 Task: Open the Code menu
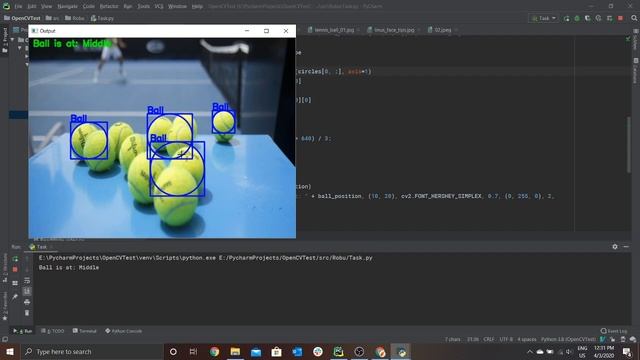(x=89, y=7)
